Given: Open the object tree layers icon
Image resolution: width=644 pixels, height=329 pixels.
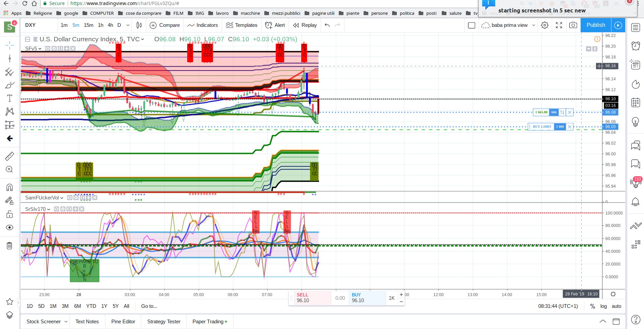Looking at the screenshot, I should coord(9,315).
